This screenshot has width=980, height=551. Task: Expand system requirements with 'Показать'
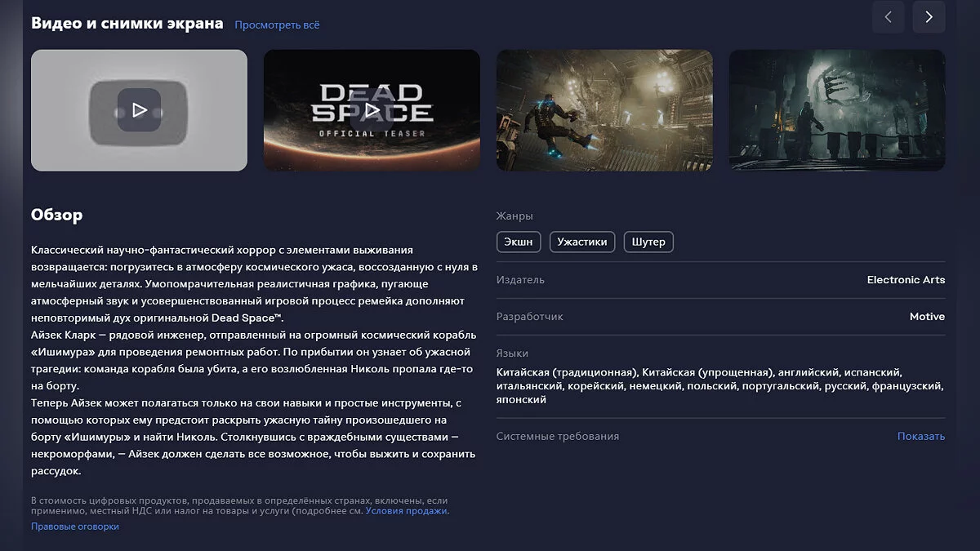[921, 436]
